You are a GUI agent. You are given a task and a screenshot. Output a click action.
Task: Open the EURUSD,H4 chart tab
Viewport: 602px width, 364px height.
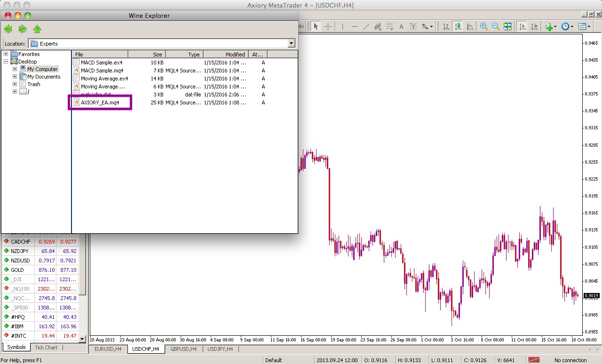click(108, 349)
